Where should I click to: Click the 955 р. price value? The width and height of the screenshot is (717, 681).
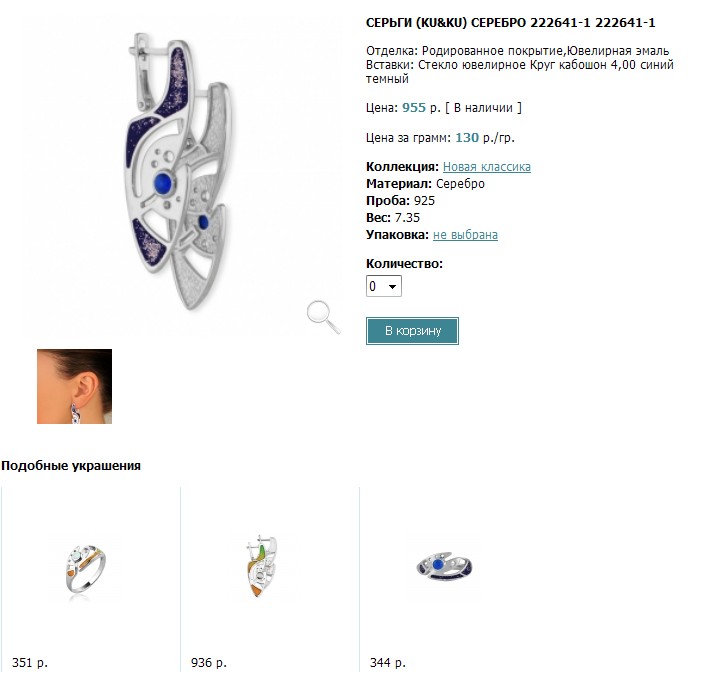click(x=421, y=108)
